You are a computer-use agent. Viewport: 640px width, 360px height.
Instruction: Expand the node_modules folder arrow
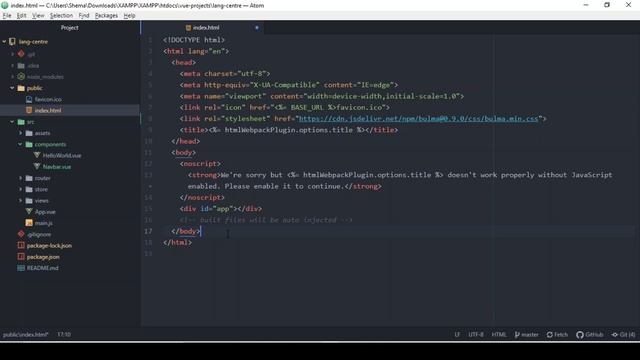pos(12,77)
